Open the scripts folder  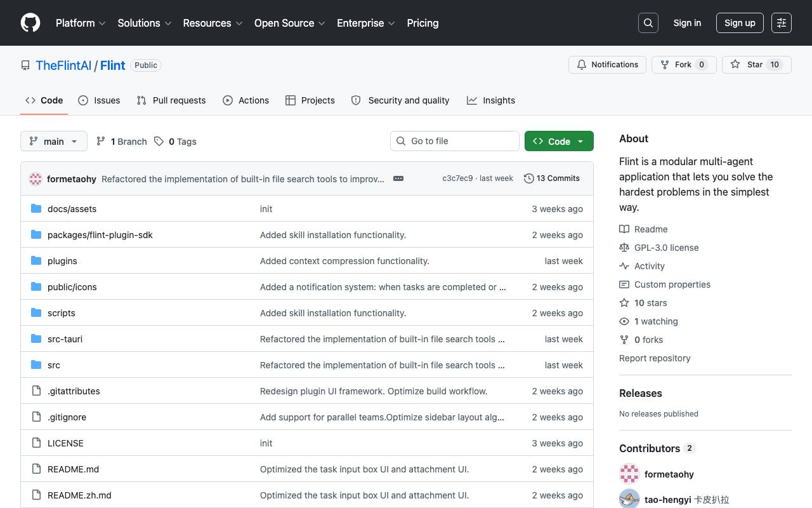click(x=62, y=313)
